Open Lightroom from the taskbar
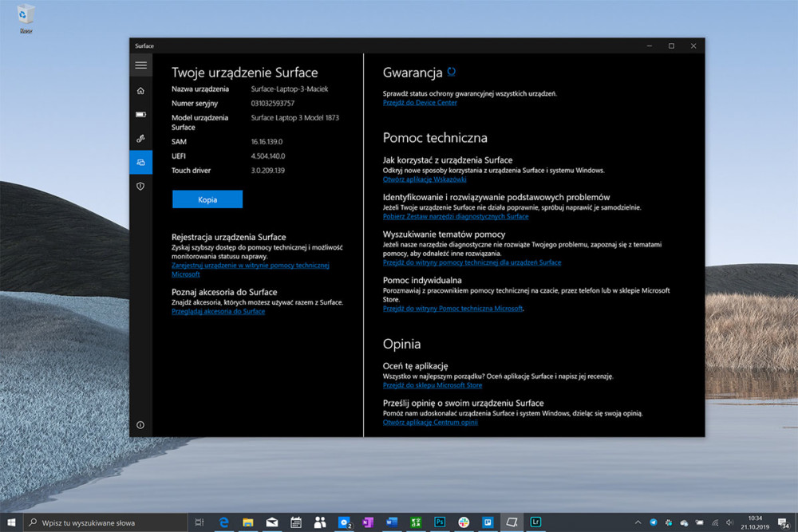Image resolution: width=798 pixels, height=532 pixels. (535, 522)
